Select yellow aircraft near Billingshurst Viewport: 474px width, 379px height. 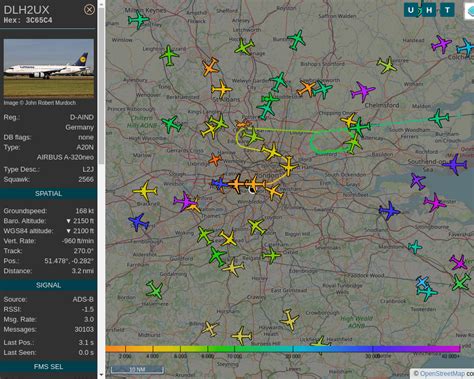(x=210, y=329)
